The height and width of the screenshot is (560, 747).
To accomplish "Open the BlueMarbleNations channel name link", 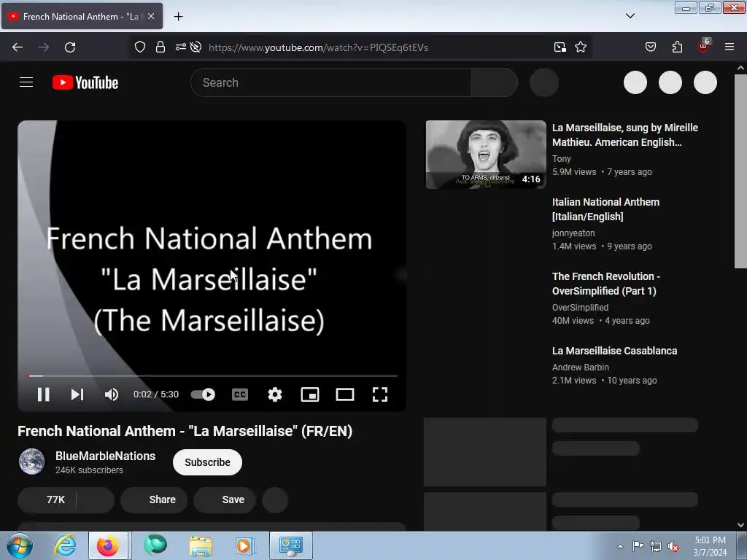I will 105,456.
